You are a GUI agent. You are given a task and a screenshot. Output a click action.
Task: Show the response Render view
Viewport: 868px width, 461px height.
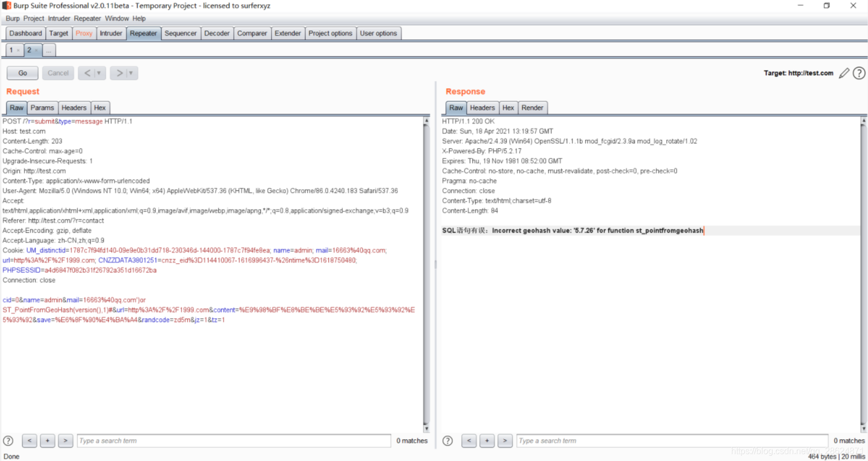pos(533,108)
